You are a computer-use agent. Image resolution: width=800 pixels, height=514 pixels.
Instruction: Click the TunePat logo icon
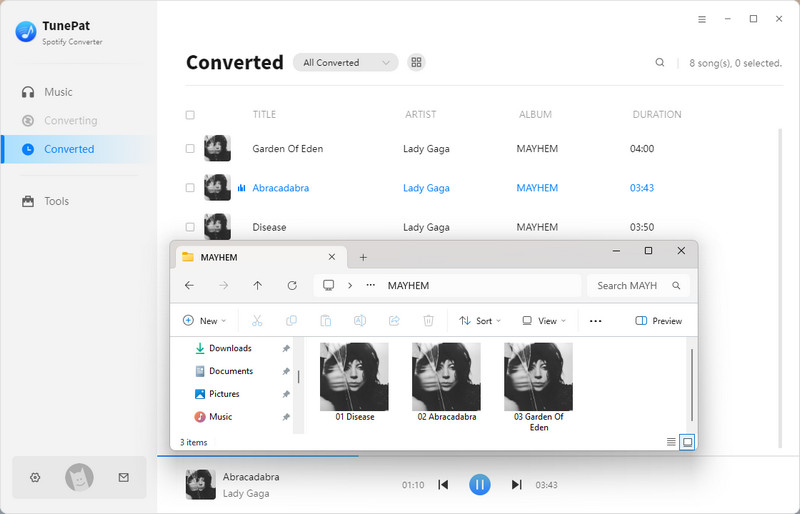pos(26,32)
